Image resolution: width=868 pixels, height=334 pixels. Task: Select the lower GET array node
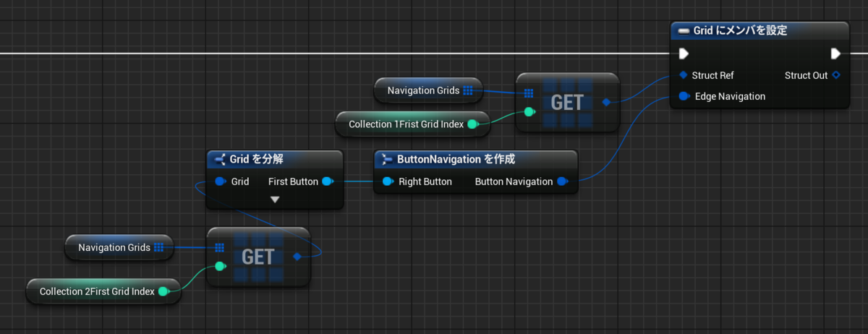click(258, 257)
